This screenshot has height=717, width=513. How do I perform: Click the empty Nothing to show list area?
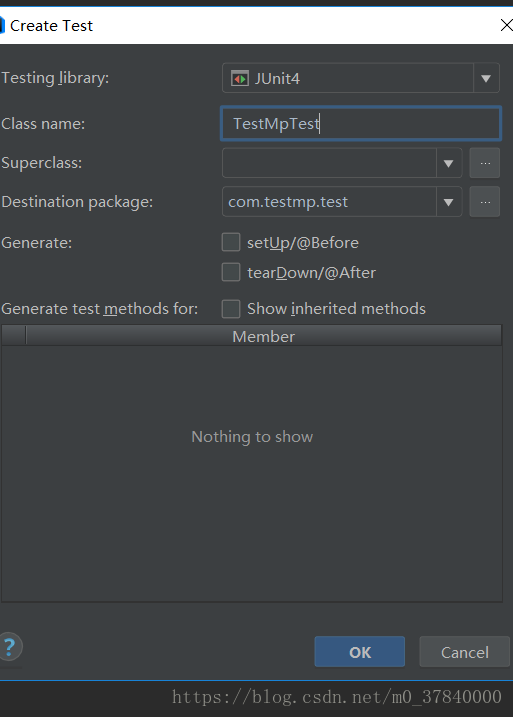(x=252, y=474)
